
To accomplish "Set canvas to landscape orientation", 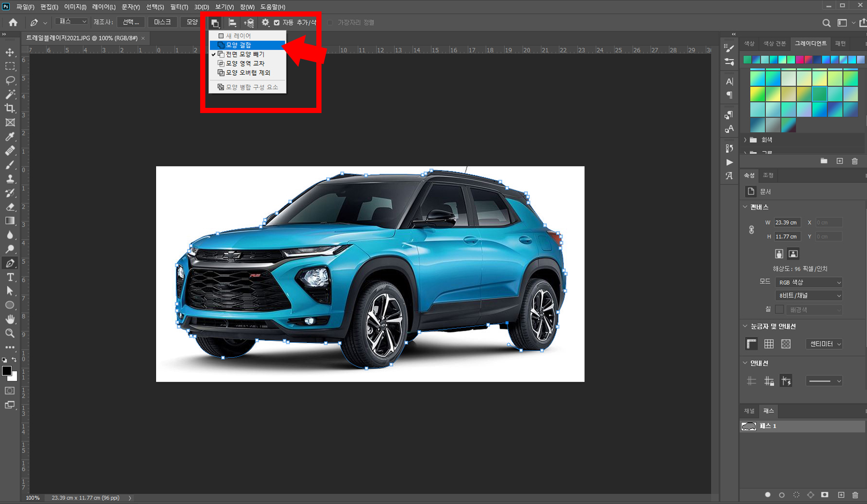I will point(793,254).
